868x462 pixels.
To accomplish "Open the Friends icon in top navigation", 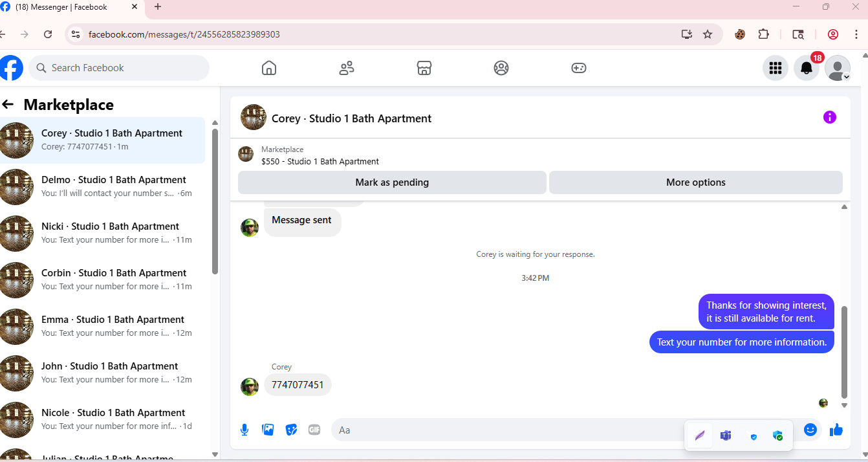I will (347, 68).
